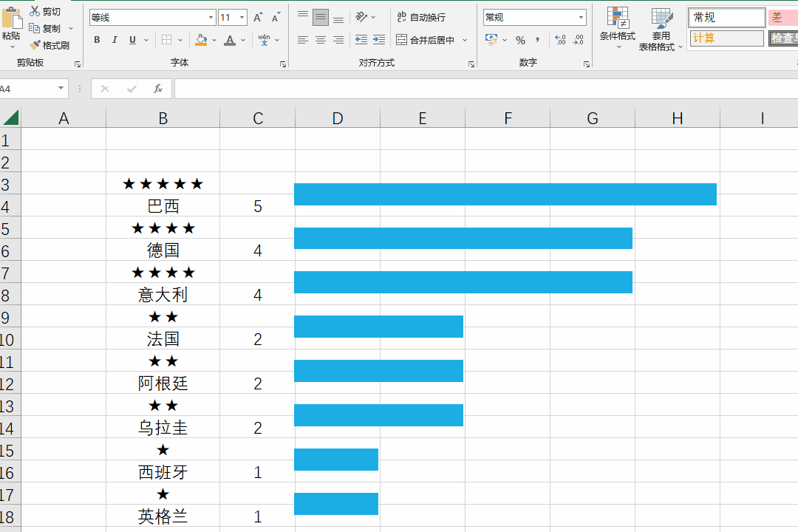Click Merge and Center (合并后居中)
This screenshot has width=798, height=532.
[x=426, y=40]
